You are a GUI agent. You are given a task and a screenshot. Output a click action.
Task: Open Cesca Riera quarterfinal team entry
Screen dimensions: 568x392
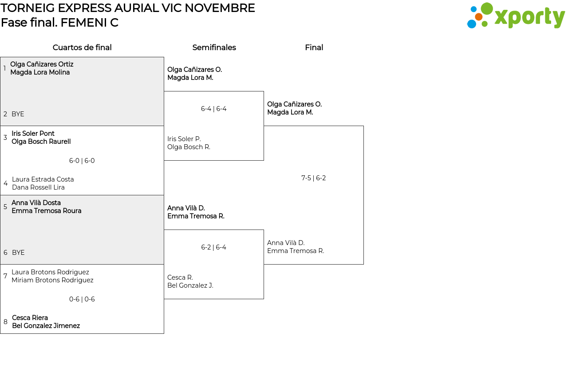46,322
